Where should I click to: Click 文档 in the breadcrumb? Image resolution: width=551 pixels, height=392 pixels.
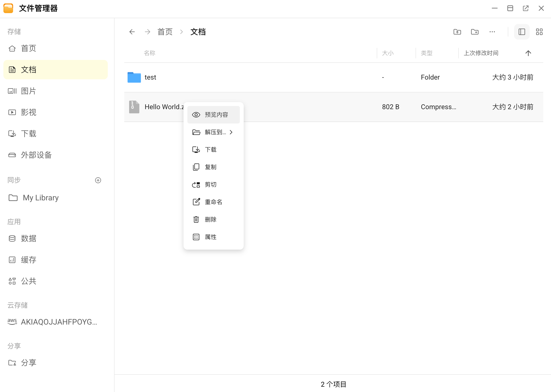point(198,32)
